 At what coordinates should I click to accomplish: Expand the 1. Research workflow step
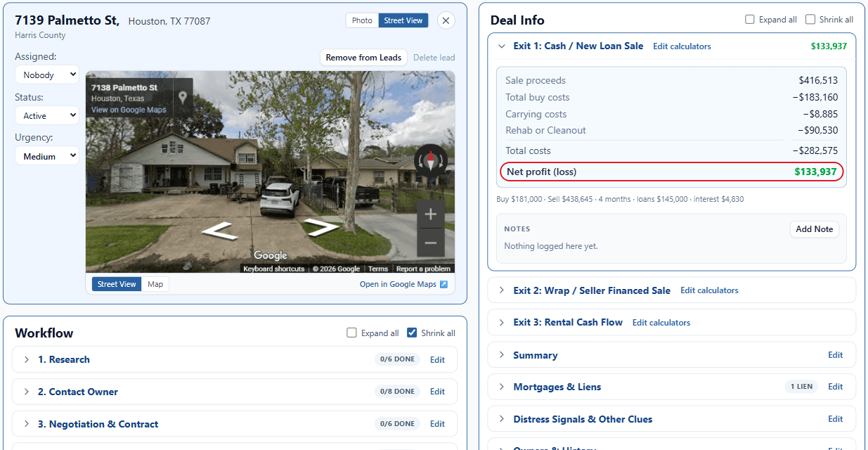(27, 359)
